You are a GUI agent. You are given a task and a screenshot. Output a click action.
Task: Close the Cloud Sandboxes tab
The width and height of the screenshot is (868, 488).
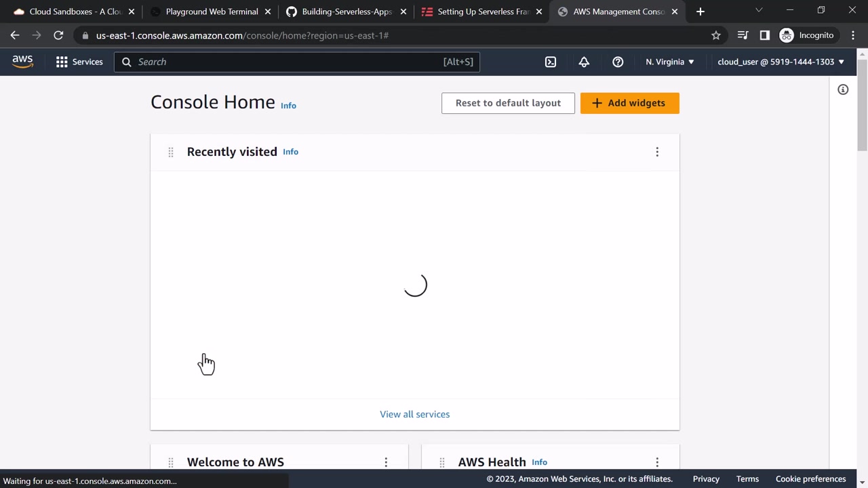(132, 12)
